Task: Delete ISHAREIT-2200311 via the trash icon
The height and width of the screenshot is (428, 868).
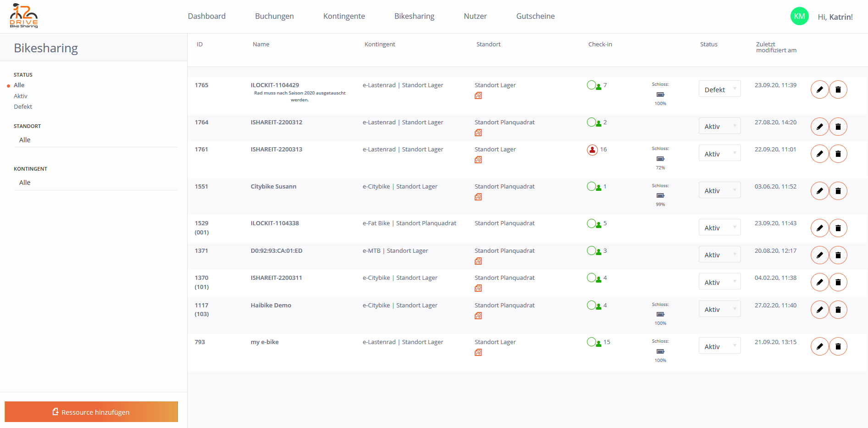Action: [x=838, y=282]
